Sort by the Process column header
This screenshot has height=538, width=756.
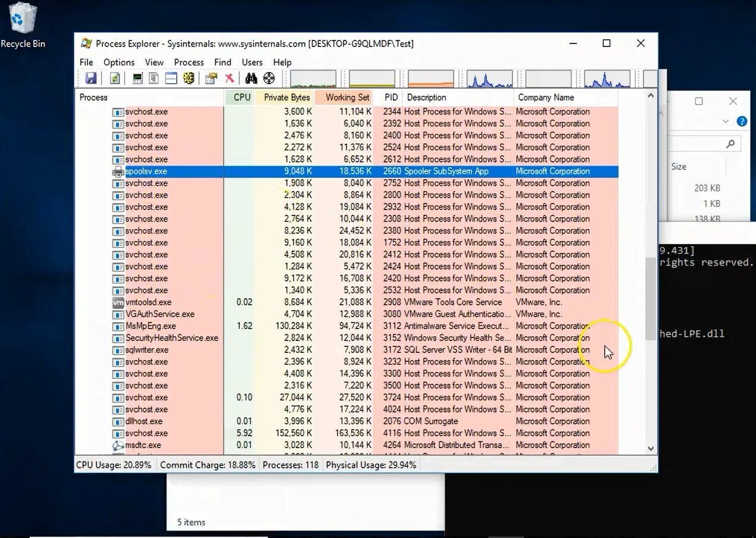point(150,98)
